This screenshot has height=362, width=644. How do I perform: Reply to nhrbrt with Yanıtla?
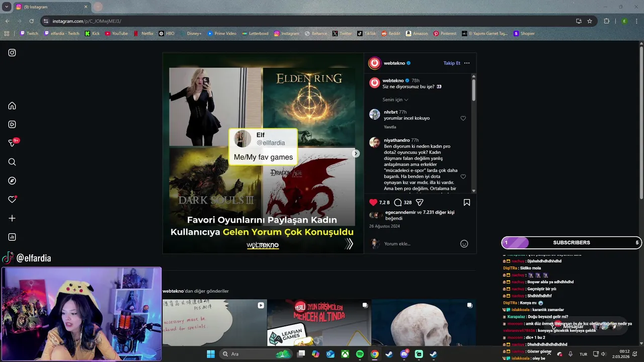(x=390, y=127)
